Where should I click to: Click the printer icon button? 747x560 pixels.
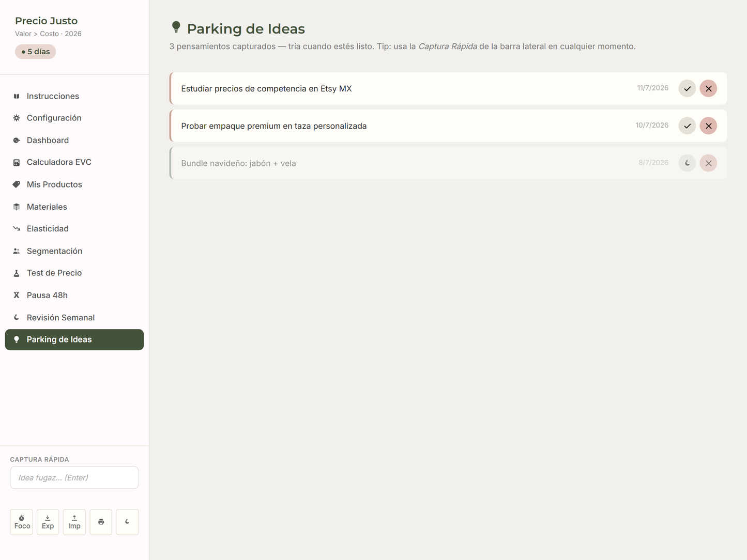(101, 522)
